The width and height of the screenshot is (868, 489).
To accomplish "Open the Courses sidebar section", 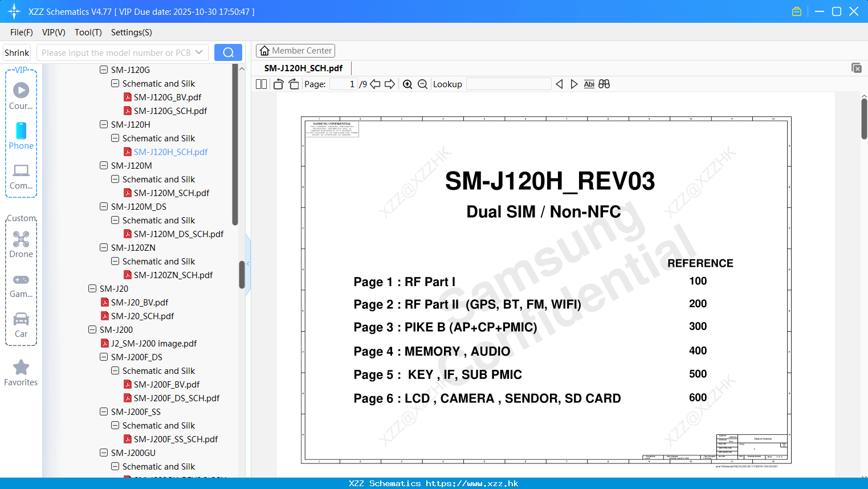I will point(21,96).
